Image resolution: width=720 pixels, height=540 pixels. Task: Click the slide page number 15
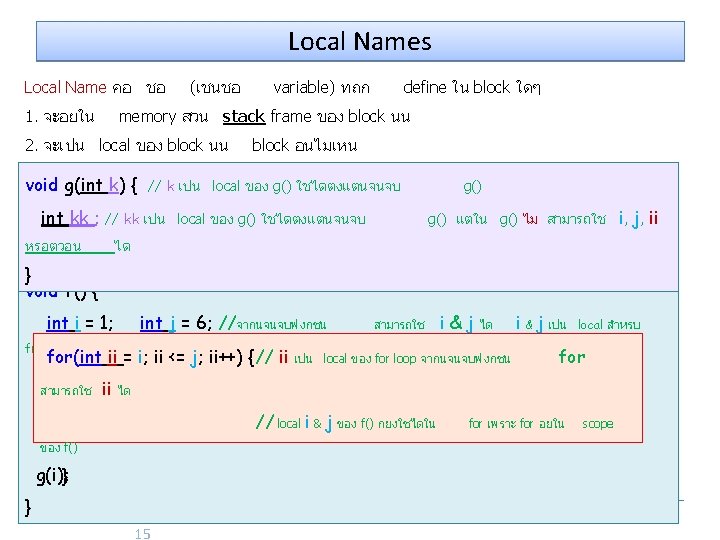pos(142,534)
